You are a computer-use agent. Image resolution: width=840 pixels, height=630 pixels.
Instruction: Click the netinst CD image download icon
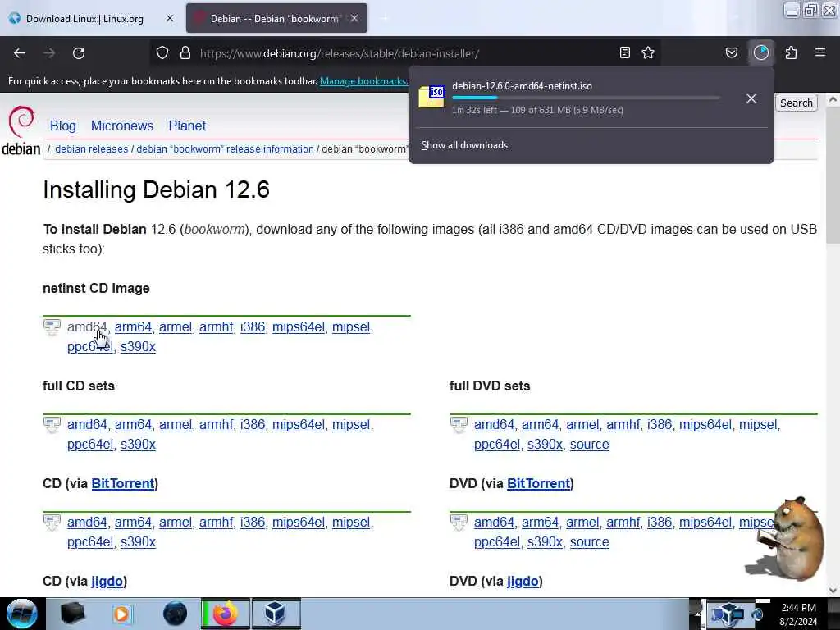click(x=52, y=327)
